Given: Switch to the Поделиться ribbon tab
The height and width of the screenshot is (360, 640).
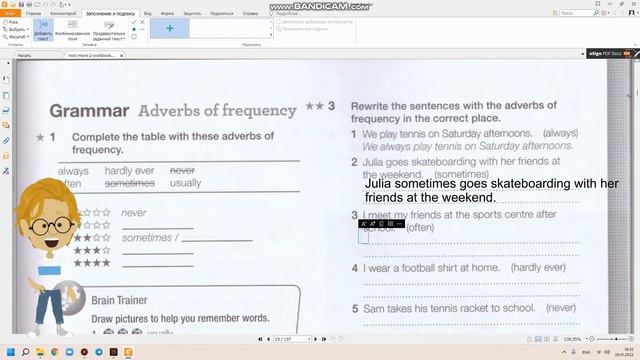Looking at the screenshot, I should pyautogui.click(x=222, y=13).
